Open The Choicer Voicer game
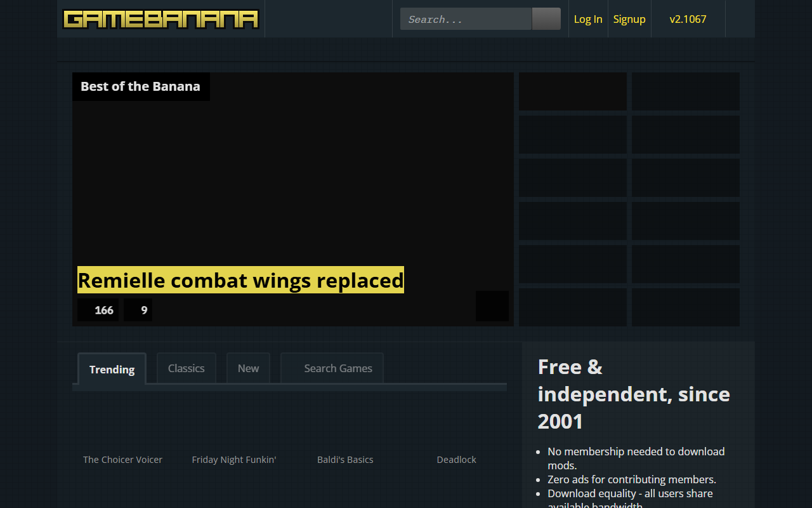812x508 pixels. (123, 460)
